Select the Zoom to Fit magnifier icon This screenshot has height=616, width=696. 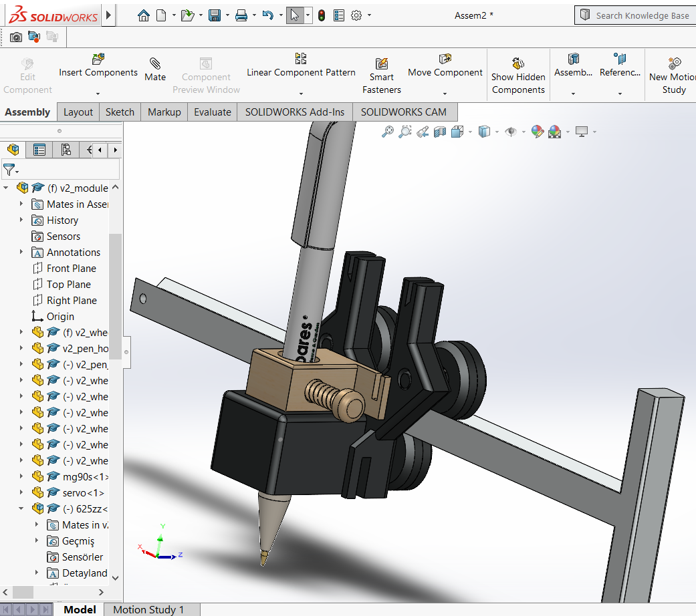[388, 132]
